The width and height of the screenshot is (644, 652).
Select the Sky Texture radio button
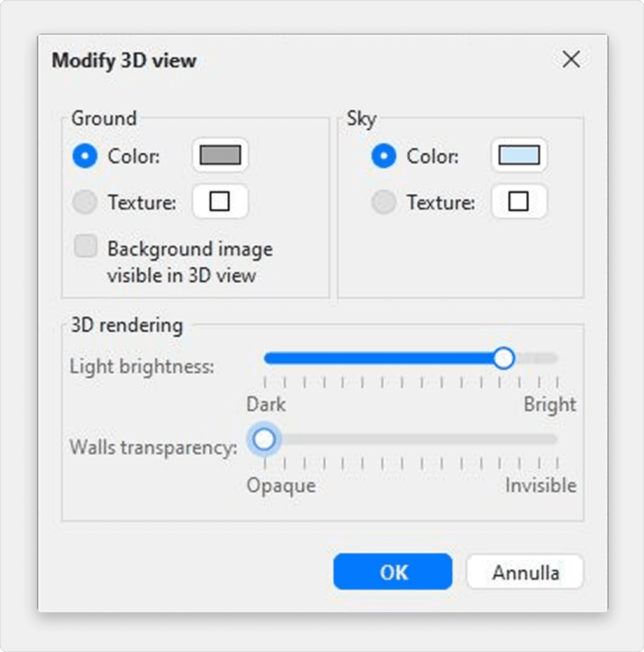[x=384, y=202]
